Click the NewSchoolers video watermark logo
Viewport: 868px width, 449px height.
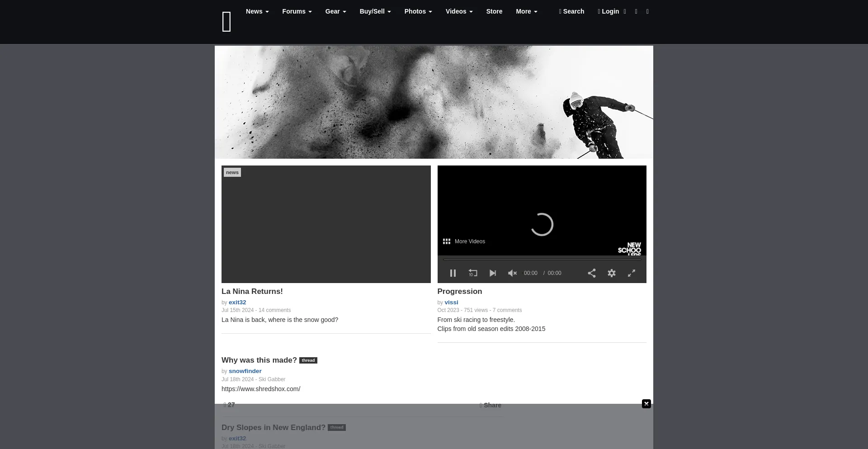pyautogui.click(x=629, y=249)
